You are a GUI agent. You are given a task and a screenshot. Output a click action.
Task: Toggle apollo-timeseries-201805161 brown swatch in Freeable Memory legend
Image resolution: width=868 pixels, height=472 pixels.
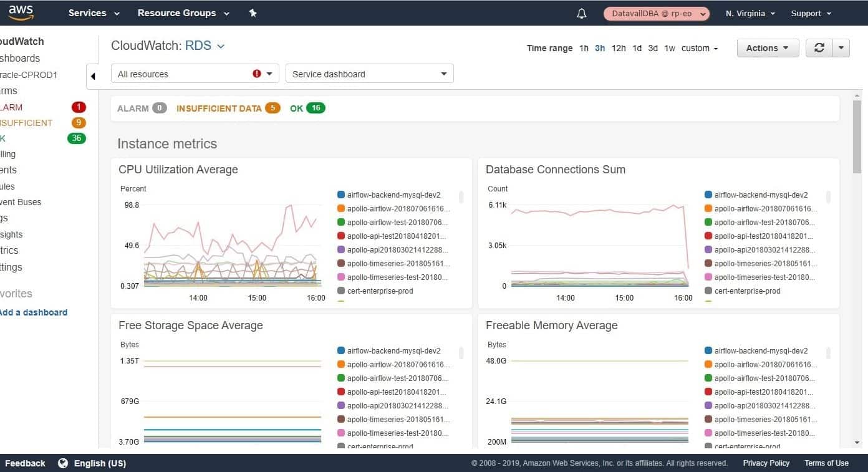click(708, 420)
